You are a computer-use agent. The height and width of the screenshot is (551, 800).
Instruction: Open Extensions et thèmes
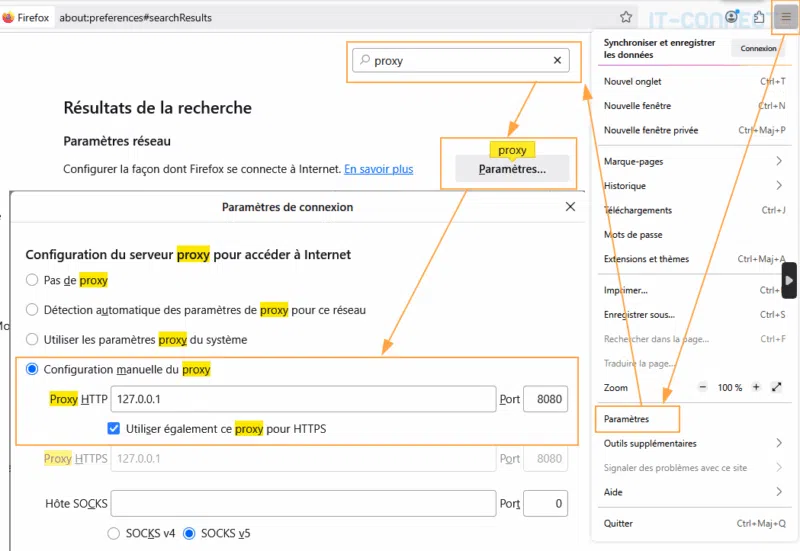pyautogui.click(x=694, y=259)
